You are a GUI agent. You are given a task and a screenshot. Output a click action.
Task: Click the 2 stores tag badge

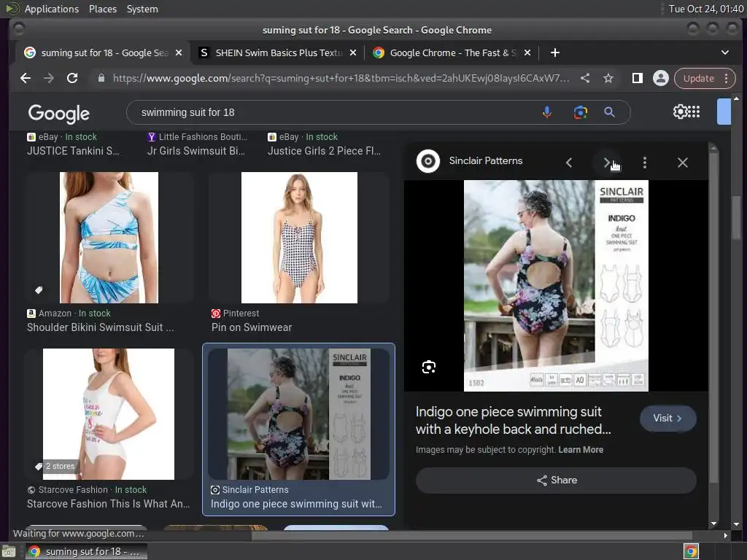click(x=55, y=466)
